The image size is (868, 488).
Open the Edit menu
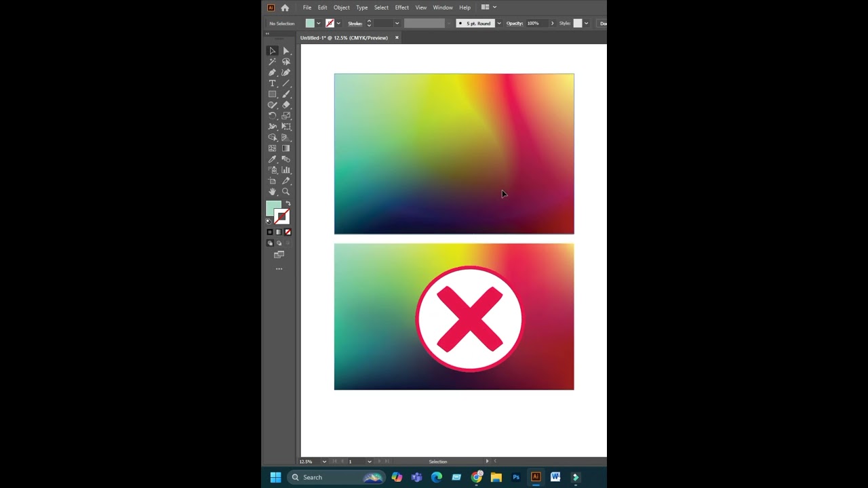(323, 7)
